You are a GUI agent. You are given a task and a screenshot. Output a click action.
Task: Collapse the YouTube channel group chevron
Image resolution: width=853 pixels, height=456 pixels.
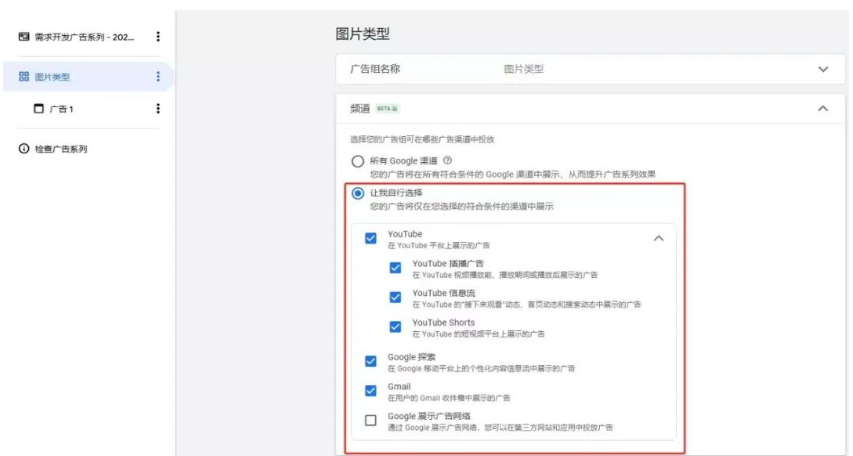[659, 238]
